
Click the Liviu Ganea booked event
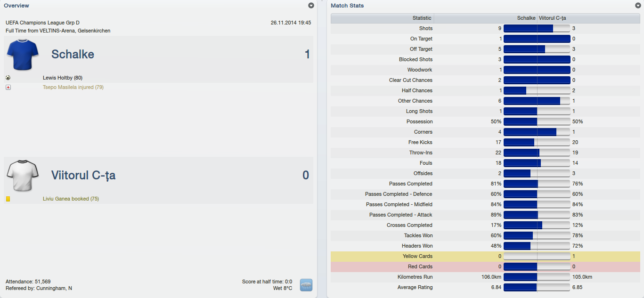click(x=71, y=199)
